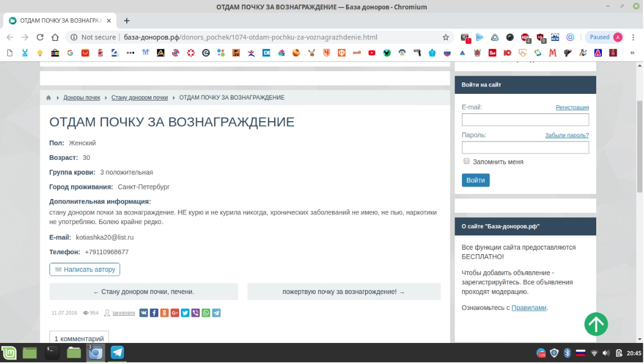
Task: Go to "Доноры почек" breadcrumb link
Action: (x=82, y=98)
